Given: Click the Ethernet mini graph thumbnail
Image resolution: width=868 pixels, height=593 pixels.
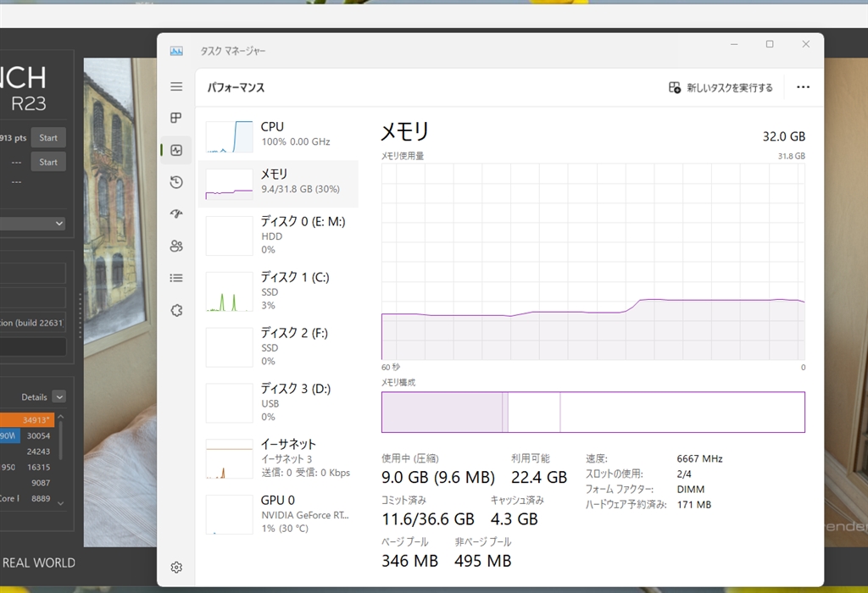Looking at the screenshot, I should 229,459.
